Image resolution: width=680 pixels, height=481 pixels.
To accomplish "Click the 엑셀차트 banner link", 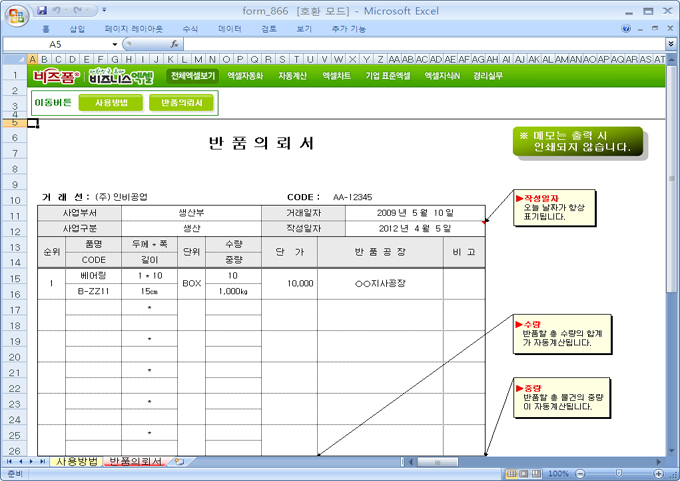I will point(337,76).
